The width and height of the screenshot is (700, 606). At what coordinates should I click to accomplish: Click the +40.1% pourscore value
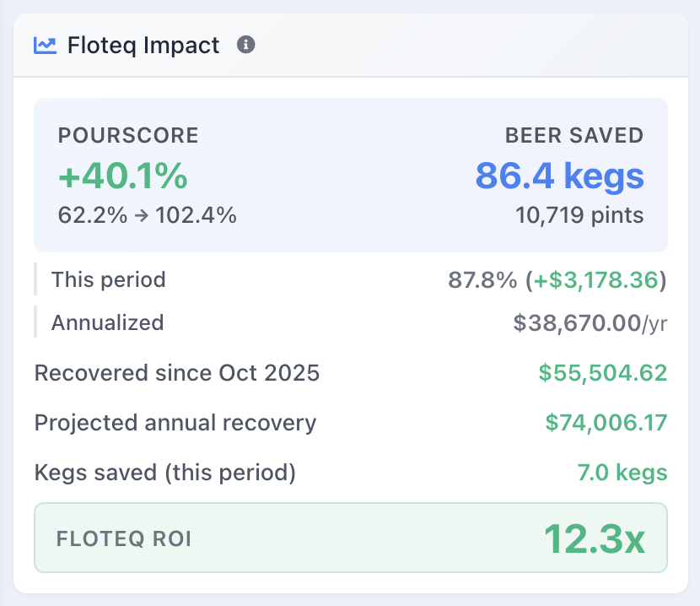pyautogui.click(x=123, y=176)
